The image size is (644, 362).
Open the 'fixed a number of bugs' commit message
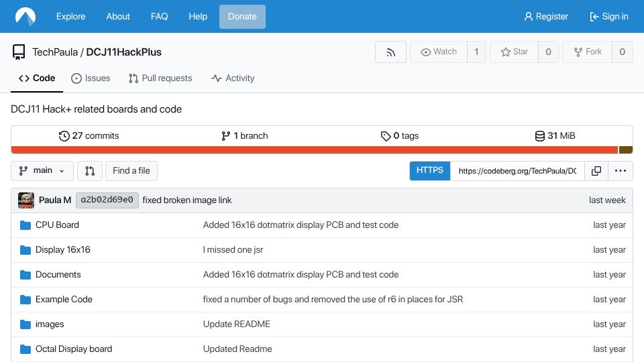333,299
